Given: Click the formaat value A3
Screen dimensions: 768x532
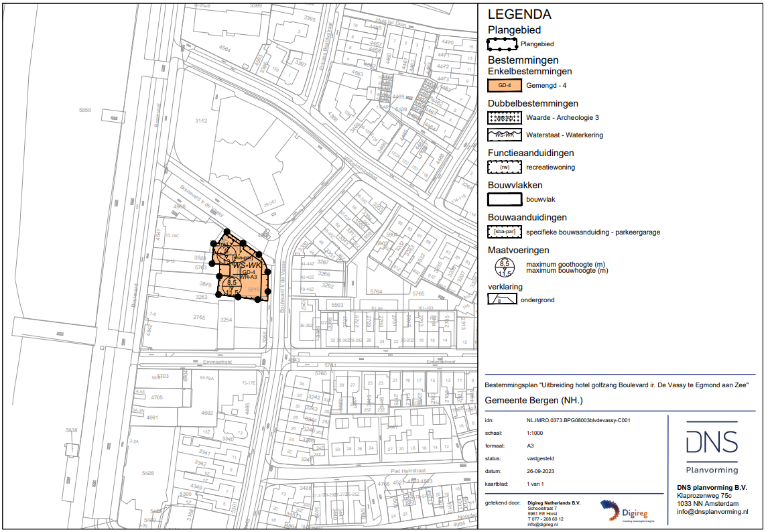Looking at the screenshot, I should (x=531, y=446).
